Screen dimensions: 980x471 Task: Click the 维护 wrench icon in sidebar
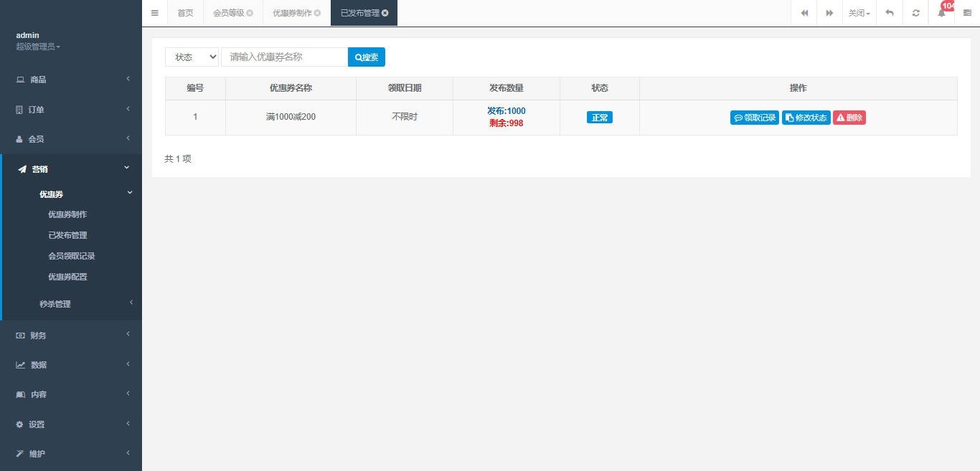(x=19, y=454)
